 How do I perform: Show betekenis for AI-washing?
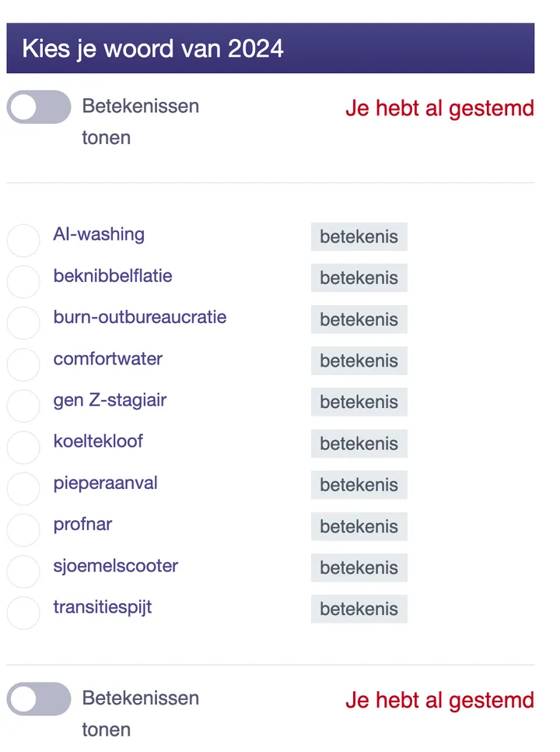tap(359, 237)
